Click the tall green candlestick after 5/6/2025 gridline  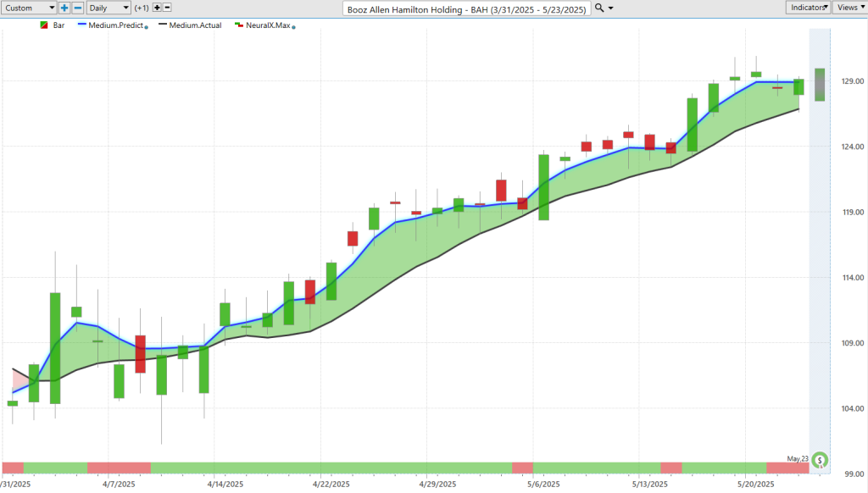544,187
